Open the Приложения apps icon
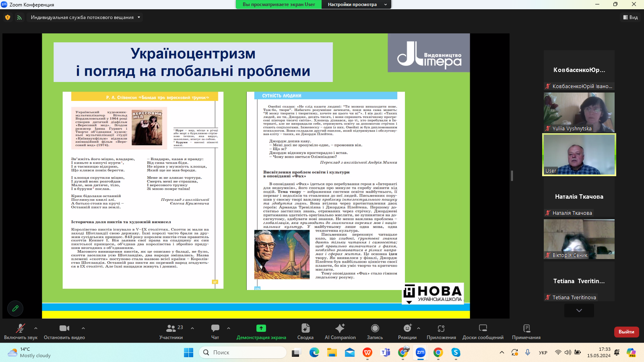Viewport: 644px width, 362px height. [441, 329]
